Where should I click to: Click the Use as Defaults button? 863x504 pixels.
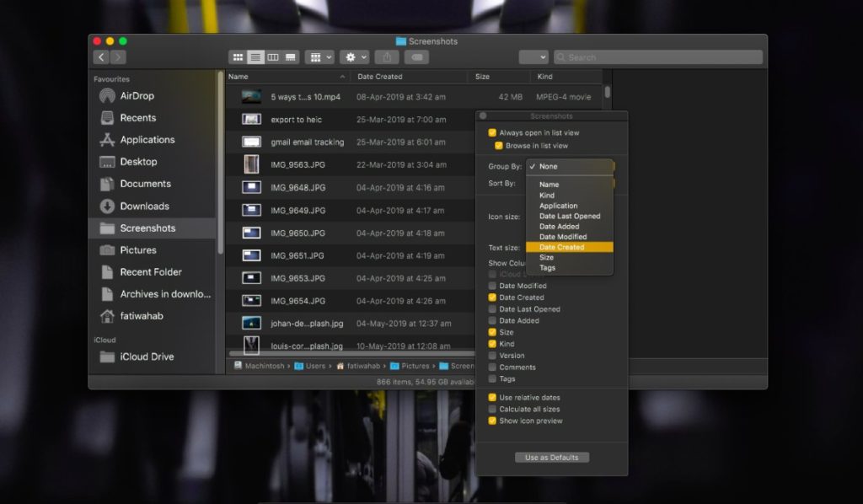pyautogui.click(x=552, y=457)
